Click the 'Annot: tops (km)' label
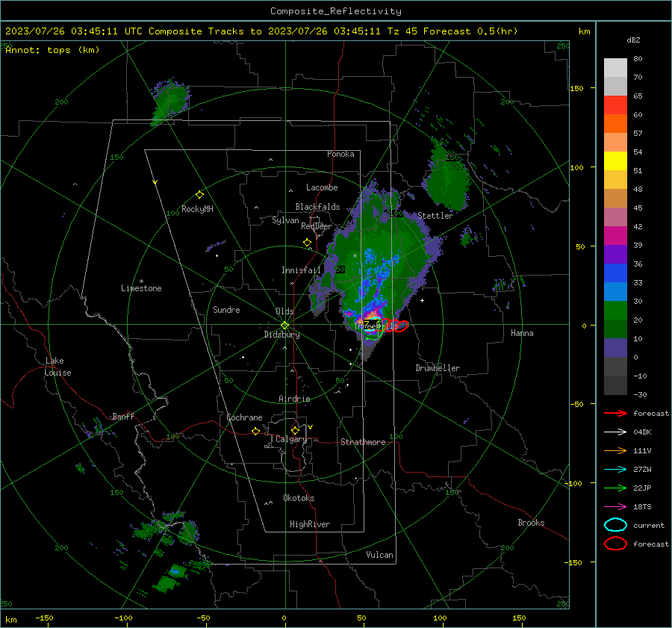Viewport: 672px width, 628px height. (x=52, y=50)
